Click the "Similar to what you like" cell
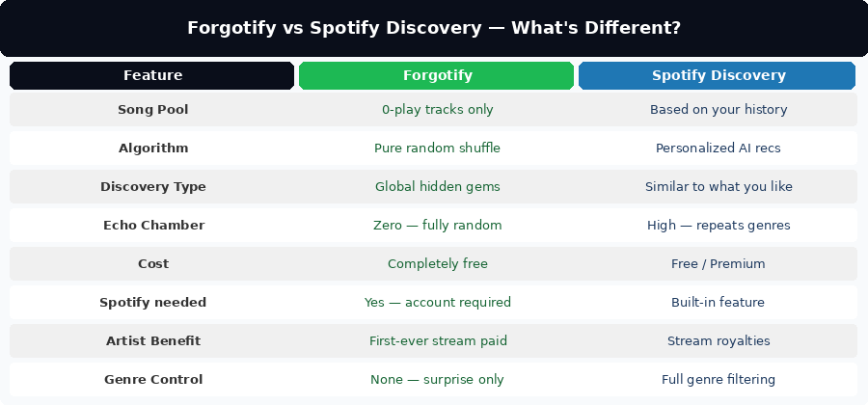Image resolution: width=868 pixels, height=405 pixels. pyautogui.click(x=718, y=187)
